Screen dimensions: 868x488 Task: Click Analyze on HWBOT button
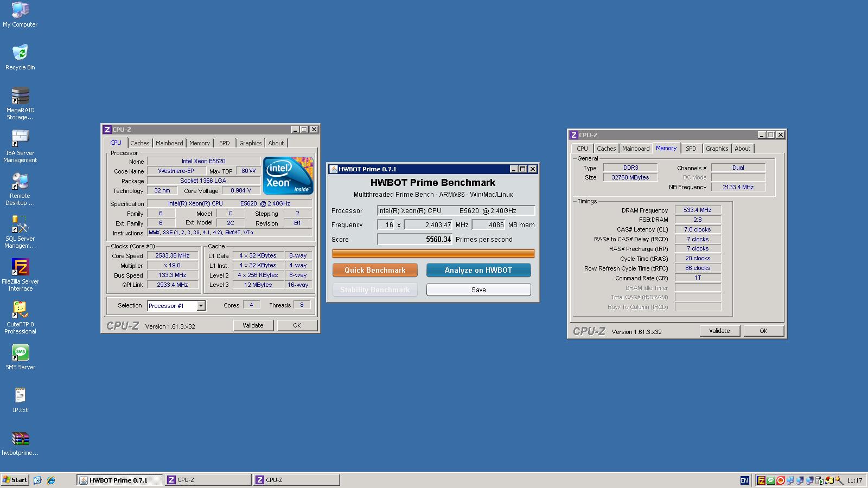[478, 270]
